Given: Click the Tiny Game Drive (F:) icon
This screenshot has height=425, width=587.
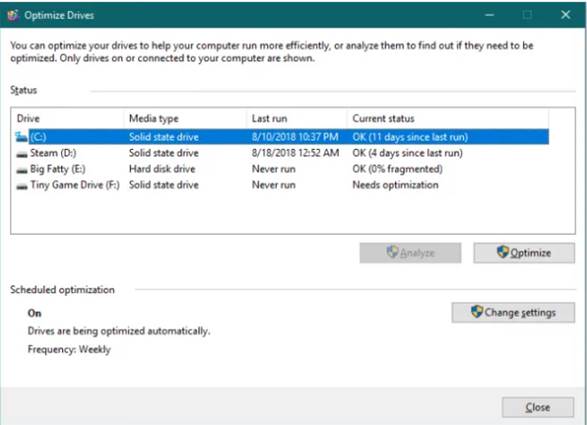Looking at the screenshot, I should tap(22, 186).
